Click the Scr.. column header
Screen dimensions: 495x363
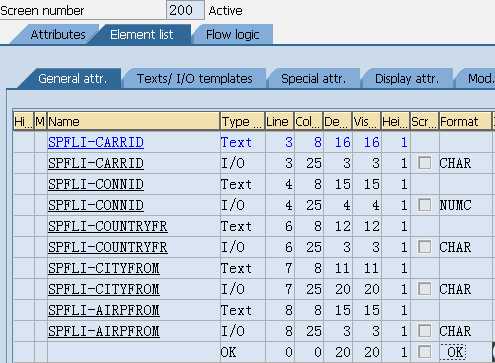point(424,122)
